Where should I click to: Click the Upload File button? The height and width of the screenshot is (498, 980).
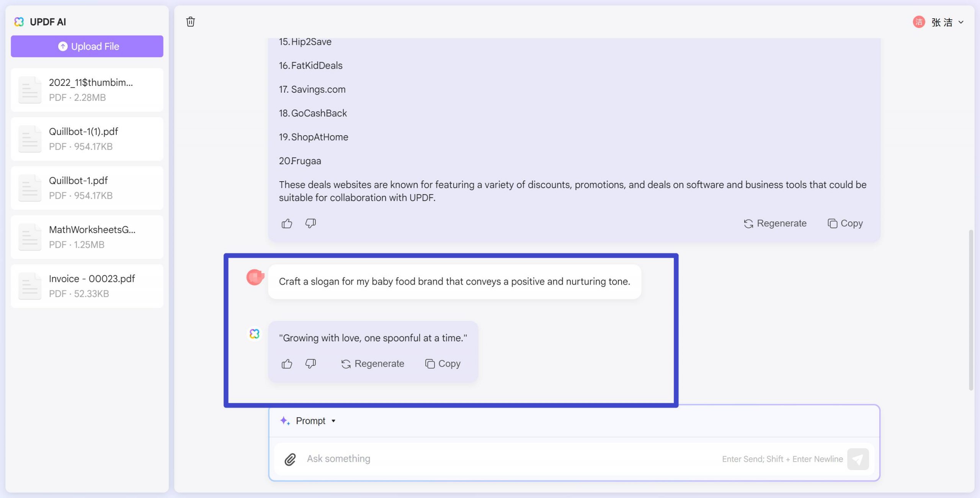(87, 46)
